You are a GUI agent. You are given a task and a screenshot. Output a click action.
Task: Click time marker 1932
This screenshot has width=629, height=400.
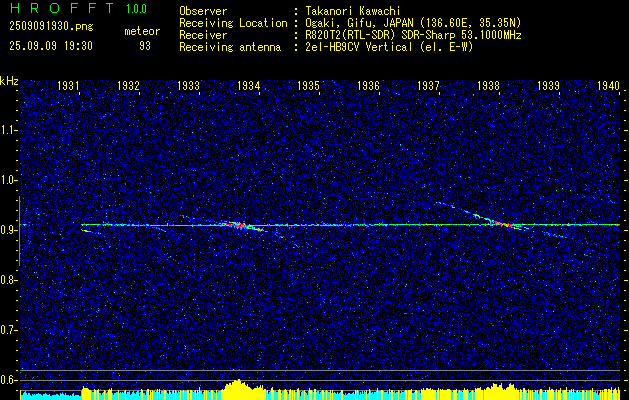click(x=128, y=85)
